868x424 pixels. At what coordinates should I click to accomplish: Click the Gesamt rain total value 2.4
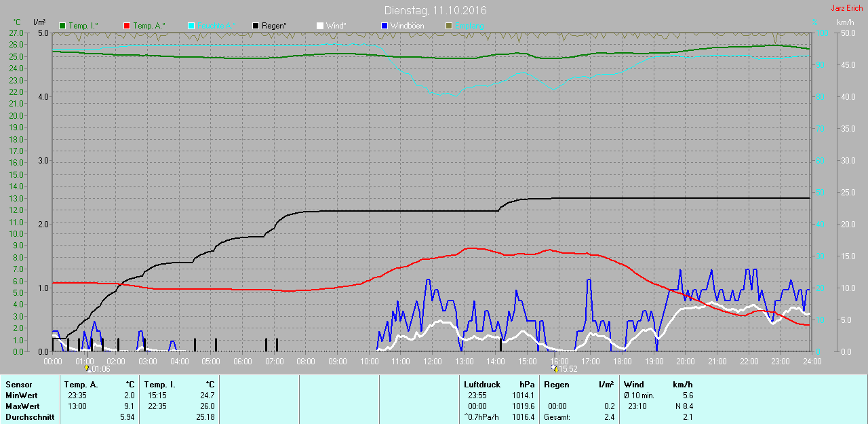[x=609, y=417]
